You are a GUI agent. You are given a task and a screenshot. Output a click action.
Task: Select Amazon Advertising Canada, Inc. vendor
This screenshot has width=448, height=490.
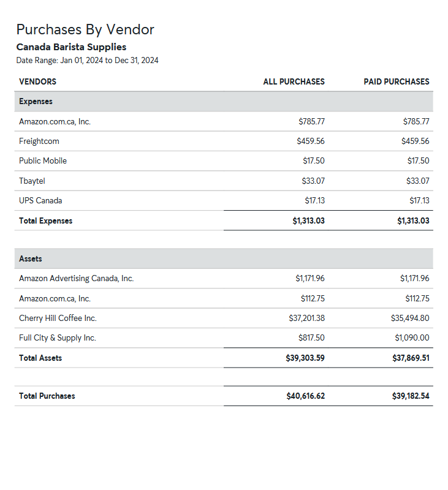[76, 278]
